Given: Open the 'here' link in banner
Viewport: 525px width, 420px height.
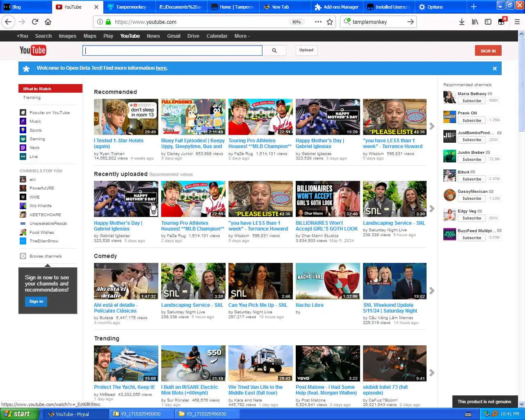Looking at the screenshot, I should click(x=161, y=68).
